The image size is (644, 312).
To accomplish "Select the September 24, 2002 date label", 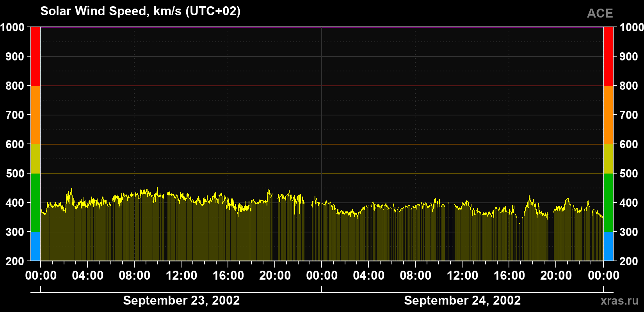I will pyautogui.click(x=462, y=300).
